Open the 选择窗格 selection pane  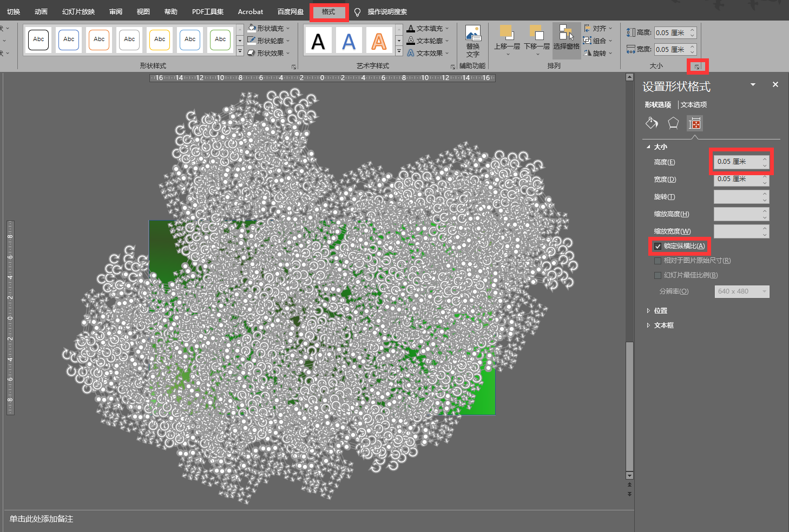pyautogui.click(x=566, y=35)
